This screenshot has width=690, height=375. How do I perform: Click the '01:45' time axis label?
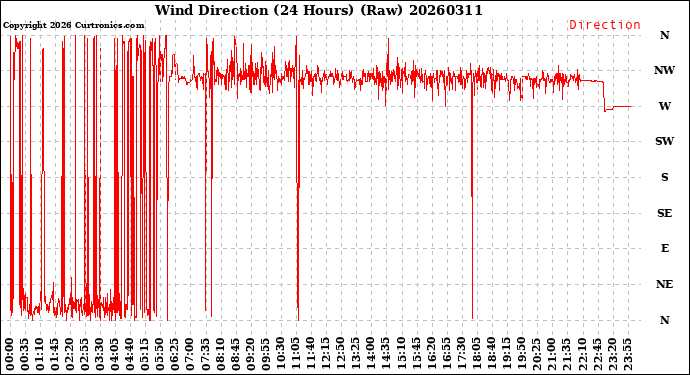click(x=55, y=355)
